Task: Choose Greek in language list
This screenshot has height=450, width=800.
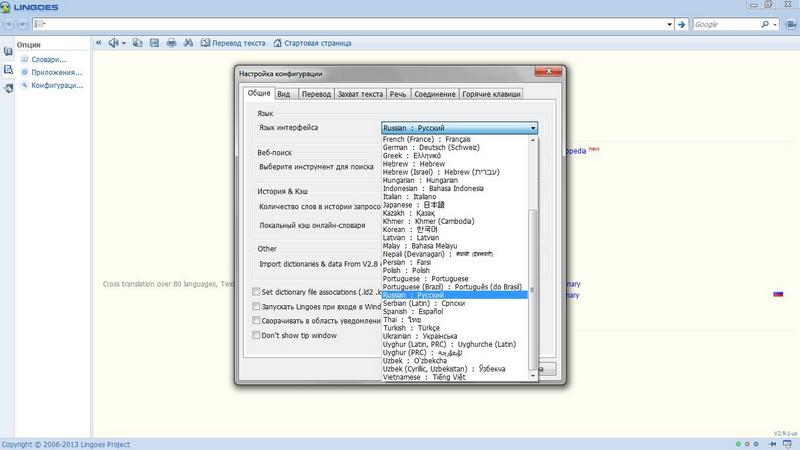Action: 455,155
